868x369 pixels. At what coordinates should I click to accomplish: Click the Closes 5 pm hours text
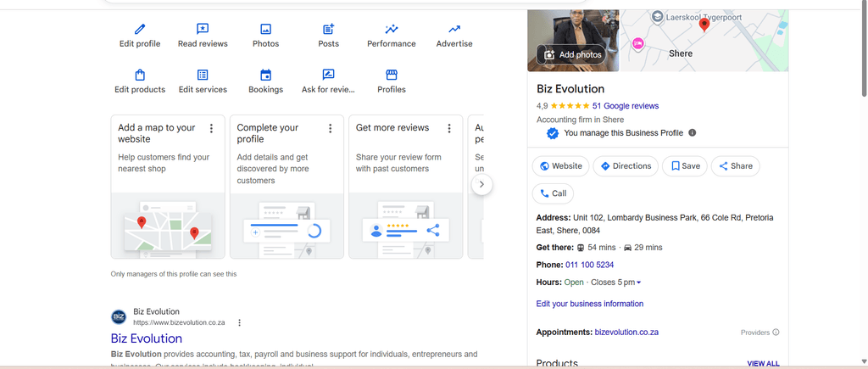click(613, 282)
